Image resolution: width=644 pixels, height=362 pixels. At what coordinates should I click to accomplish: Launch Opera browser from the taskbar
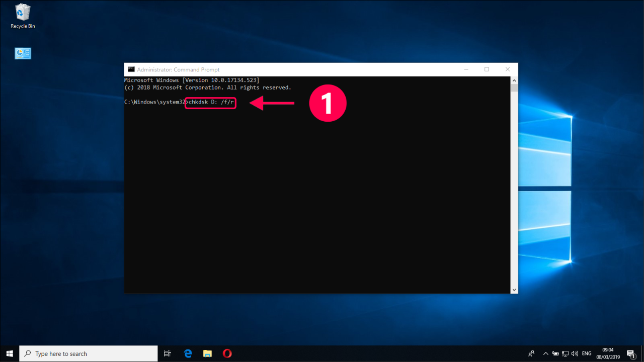(227, 353)
